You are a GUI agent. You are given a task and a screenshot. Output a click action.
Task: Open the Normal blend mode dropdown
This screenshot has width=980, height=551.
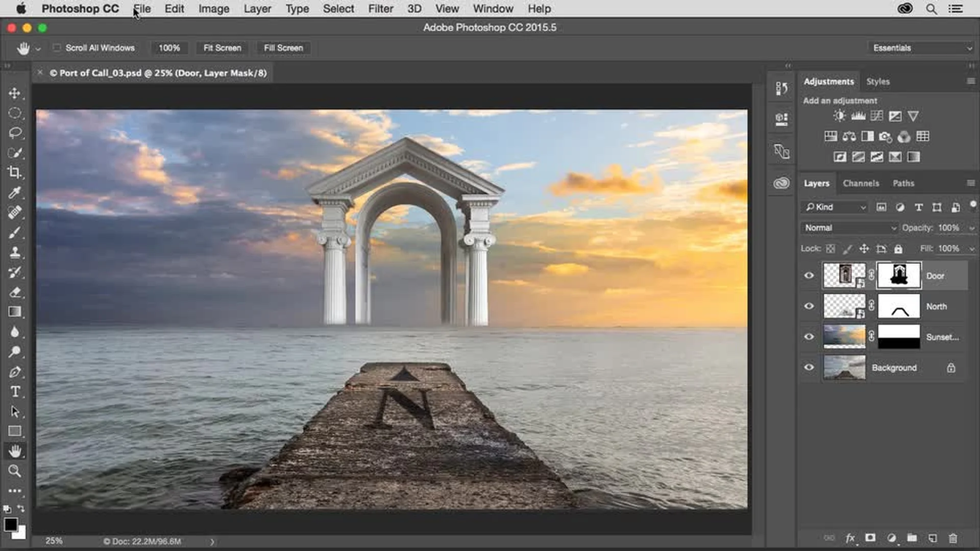849,228
